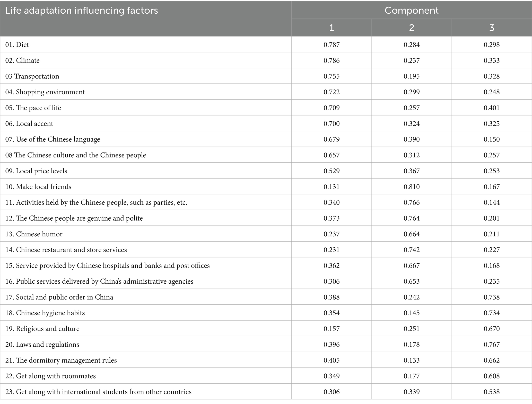Screen dimensions: 532x404
Task: Click the 0.767 value for Laws and regulations
Action: 491,345
